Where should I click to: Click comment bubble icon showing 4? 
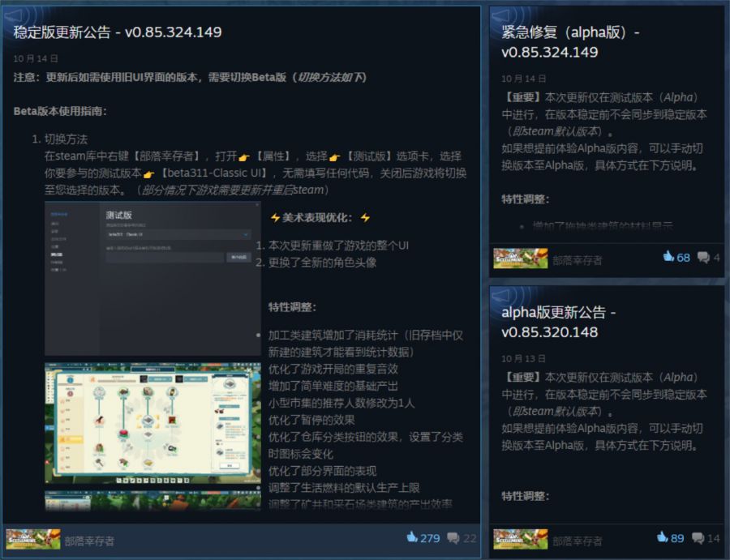703,257
